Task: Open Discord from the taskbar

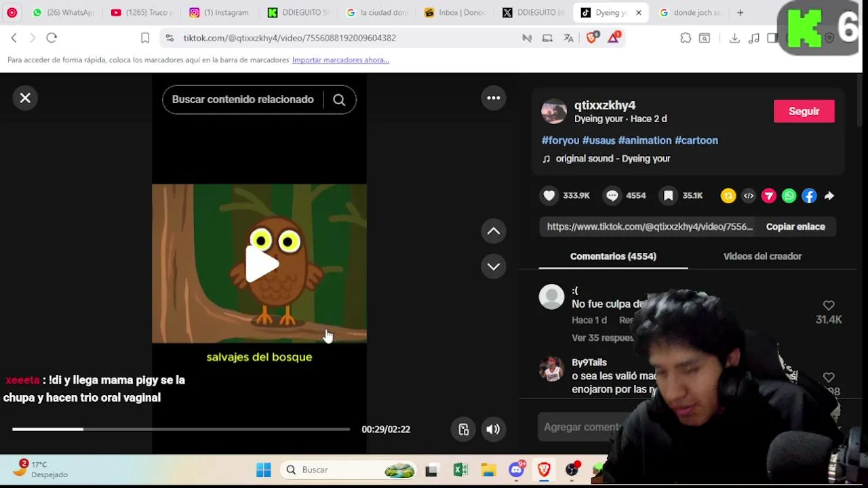Action: (x=517, y=470)
